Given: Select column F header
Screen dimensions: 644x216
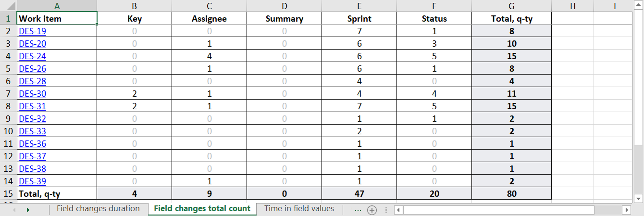Looking at the screenshot, I should tap(434, 6).
